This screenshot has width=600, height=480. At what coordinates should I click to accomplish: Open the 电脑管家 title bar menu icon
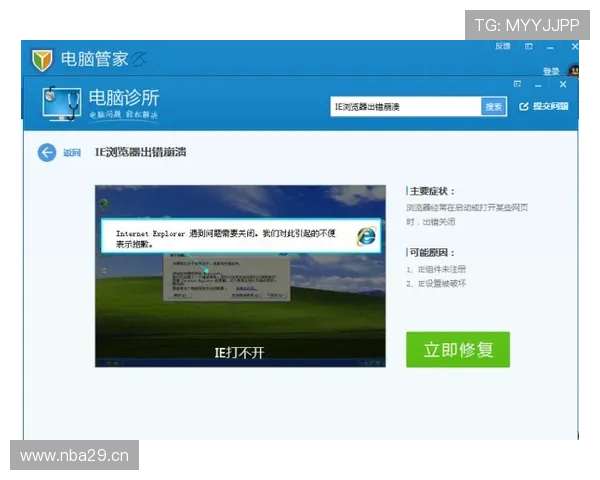[529, 47]
